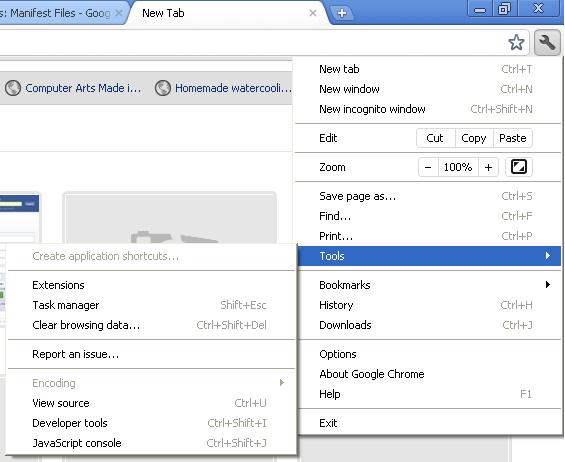Open Extensions from Tools submenu
Viewport: 565px width, 462px height.
151,285
